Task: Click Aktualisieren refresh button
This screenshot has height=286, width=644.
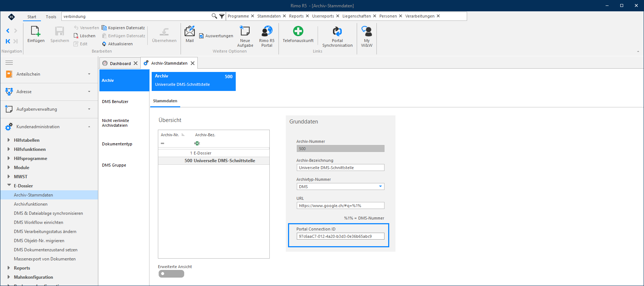Action: (117, 44)
